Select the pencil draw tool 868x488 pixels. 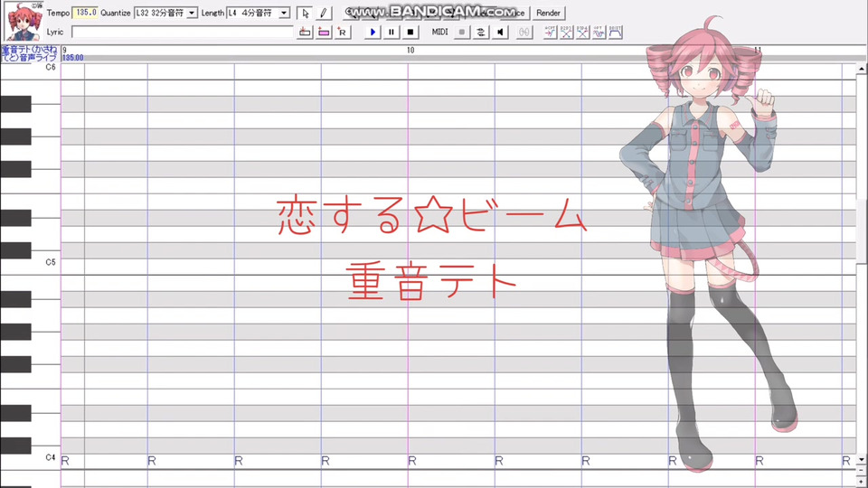coord(324,13)
